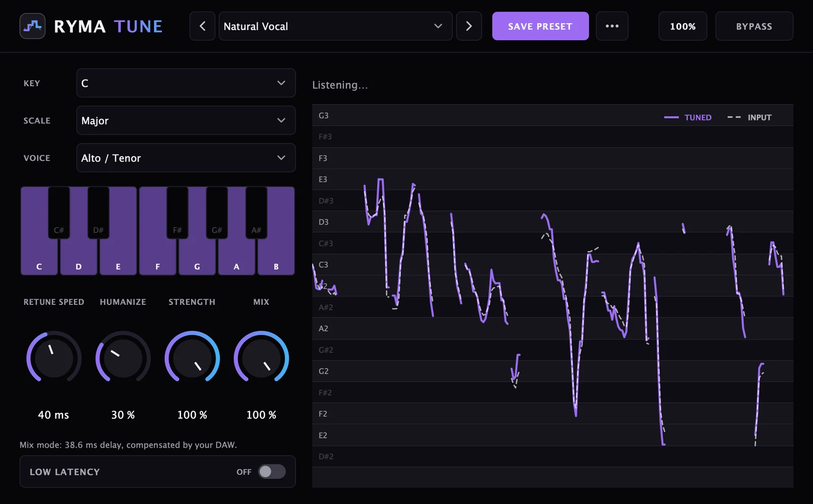
Task: Open the Key dropdown showing C
Action: (x=186, y=83)
